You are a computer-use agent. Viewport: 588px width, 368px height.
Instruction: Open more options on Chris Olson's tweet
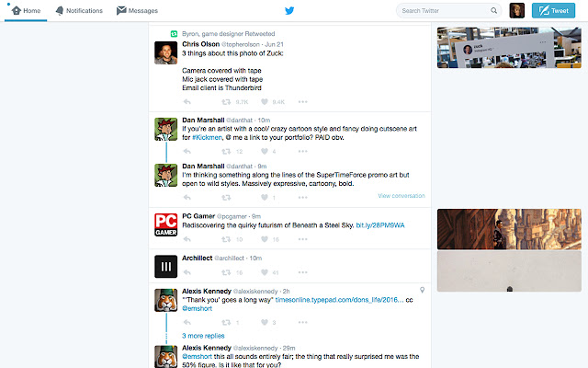pos(303,102)
